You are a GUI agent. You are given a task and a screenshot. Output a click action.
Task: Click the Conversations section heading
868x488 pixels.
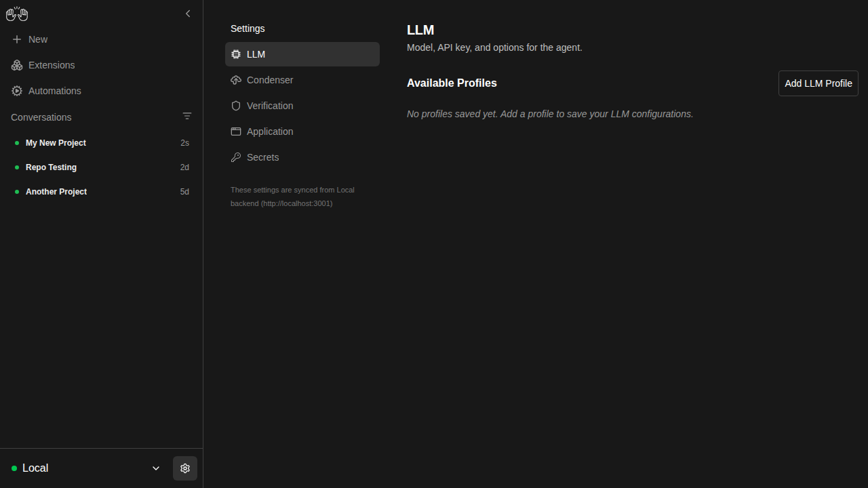pos(41,117)
